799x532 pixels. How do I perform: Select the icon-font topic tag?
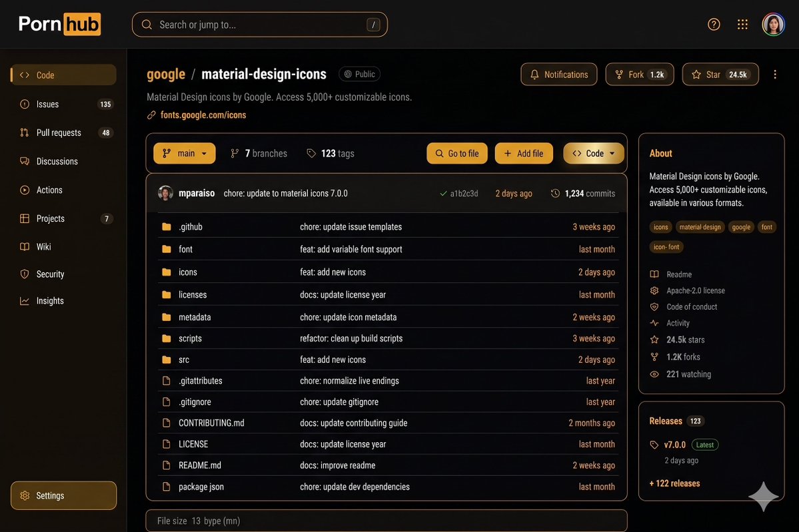pos(666,247)
